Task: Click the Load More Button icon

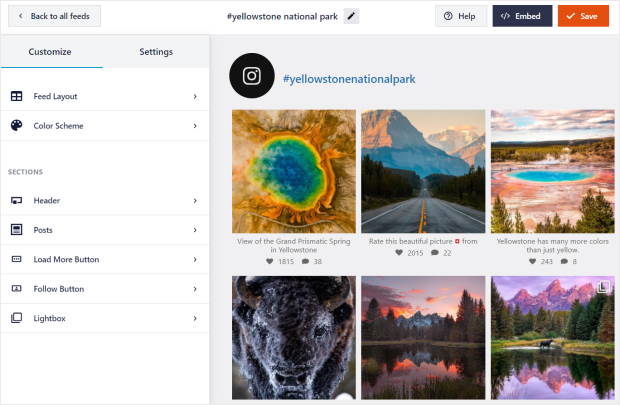Action: 17,259
